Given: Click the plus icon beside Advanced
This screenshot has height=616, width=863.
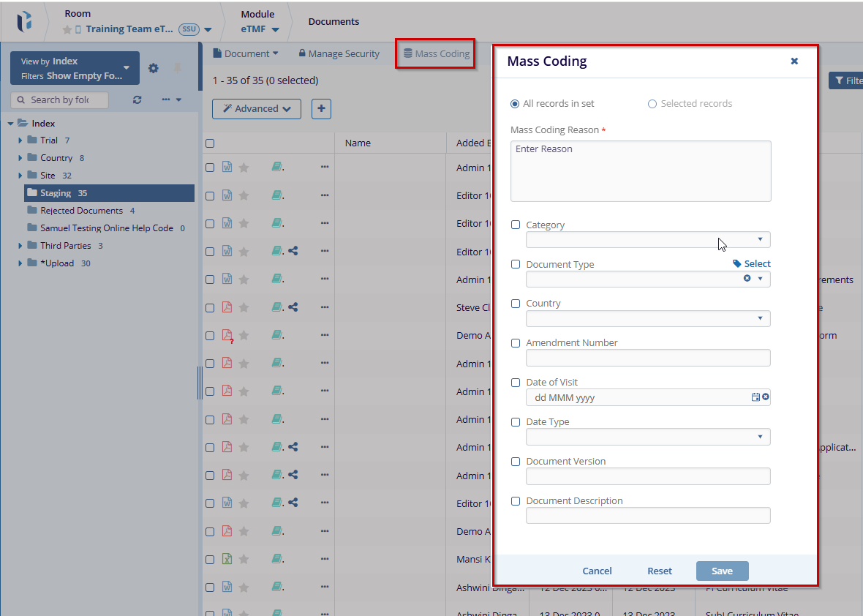Looking at the screenshot, I should (321, 109).
